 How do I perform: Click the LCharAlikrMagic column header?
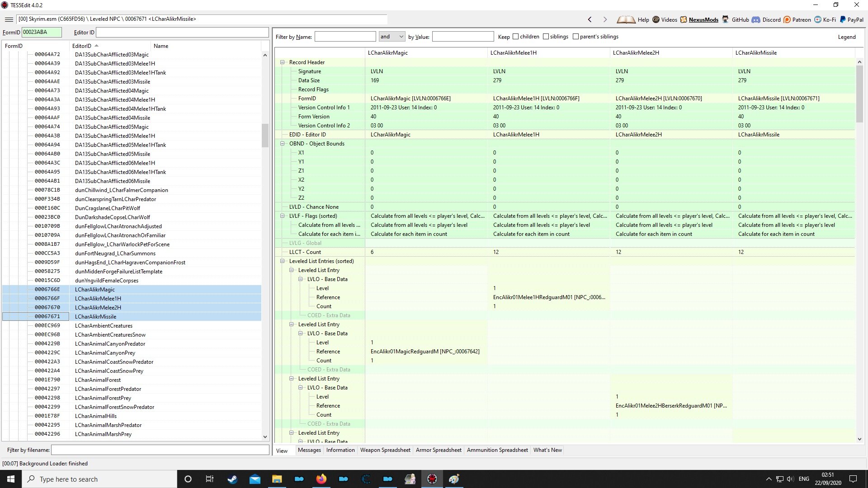click(426, 53)
